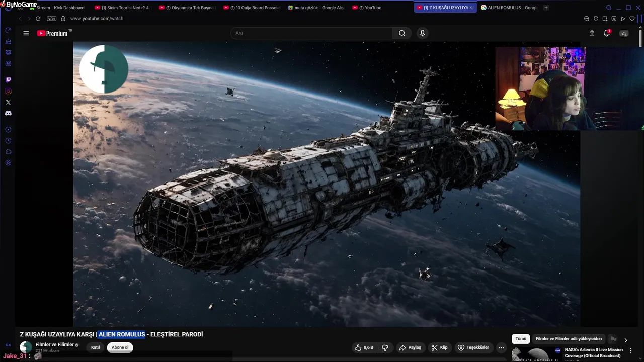Click the Ara search input field
Screen dimensions: 644x362
[312, 33]
